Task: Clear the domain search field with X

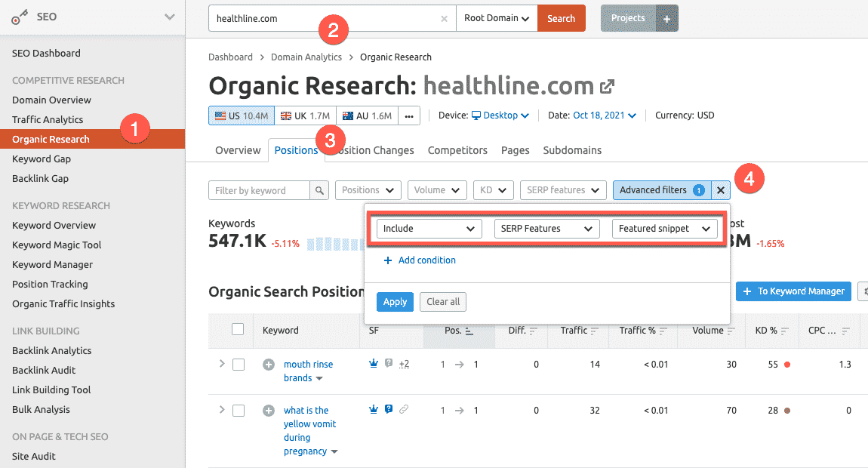Action: (444, 19)
